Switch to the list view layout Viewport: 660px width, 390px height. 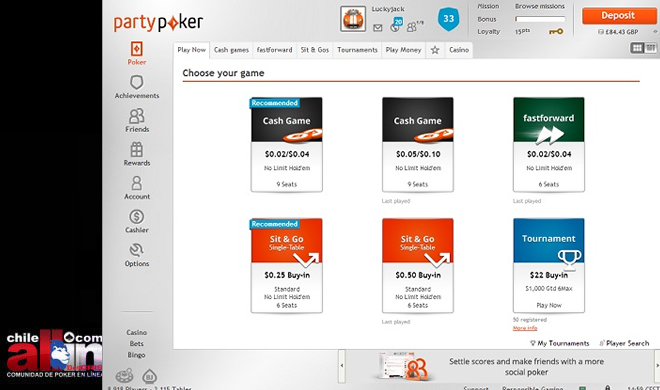(651, 48)
